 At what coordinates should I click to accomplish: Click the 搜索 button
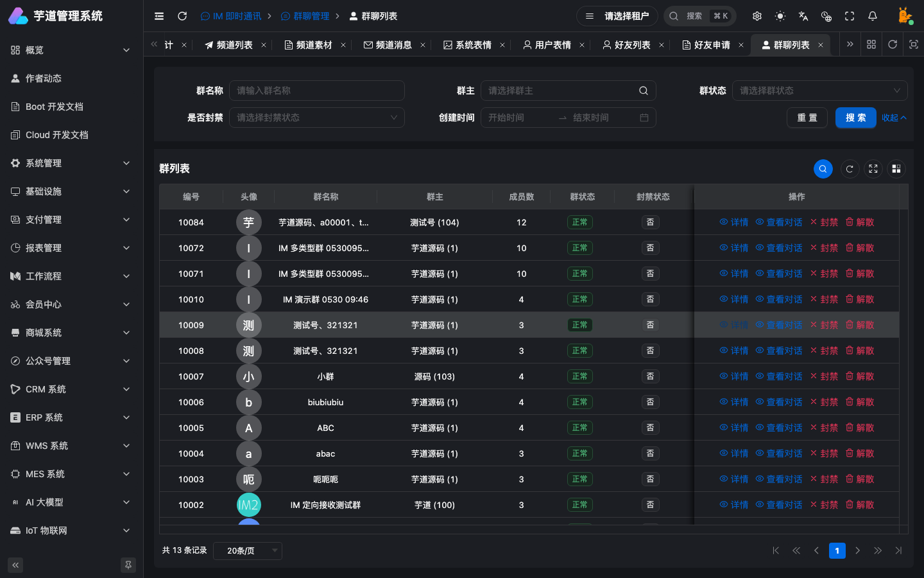(855, 118)
